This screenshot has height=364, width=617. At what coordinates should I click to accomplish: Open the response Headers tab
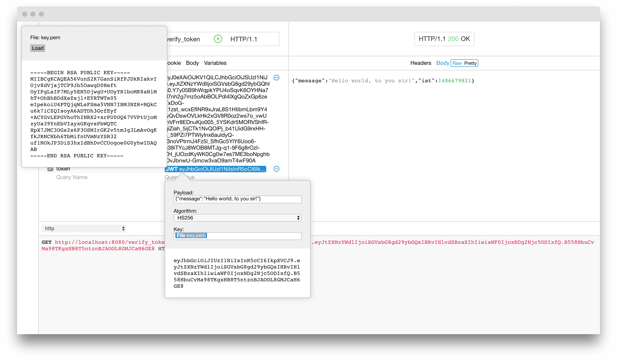pyautogui.click(x=421, y=63)
